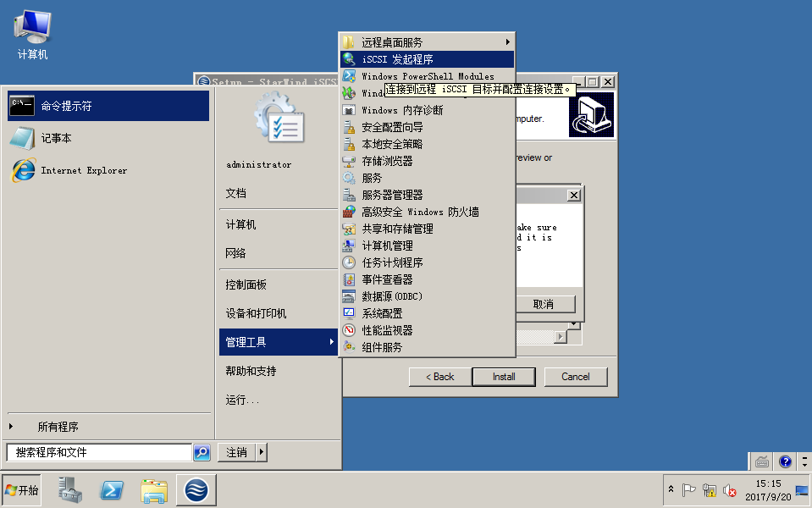The height and width of the screenshot is (508, 812).
Task: Open Windows Explorer from the taskbar
Action: [153, 490]
